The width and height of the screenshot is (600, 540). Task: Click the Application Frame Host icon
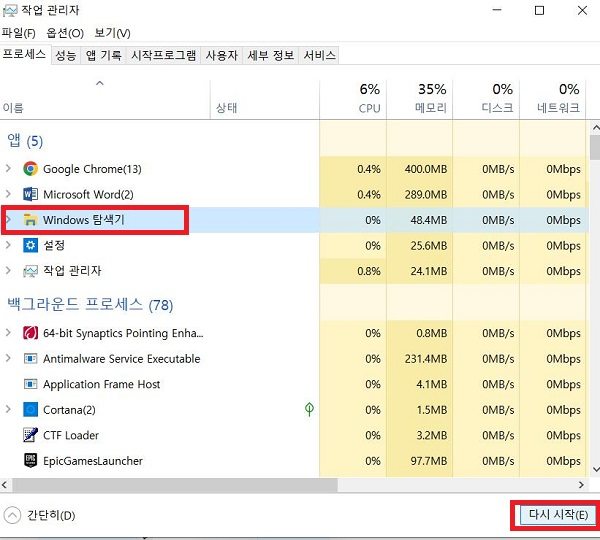30,384
